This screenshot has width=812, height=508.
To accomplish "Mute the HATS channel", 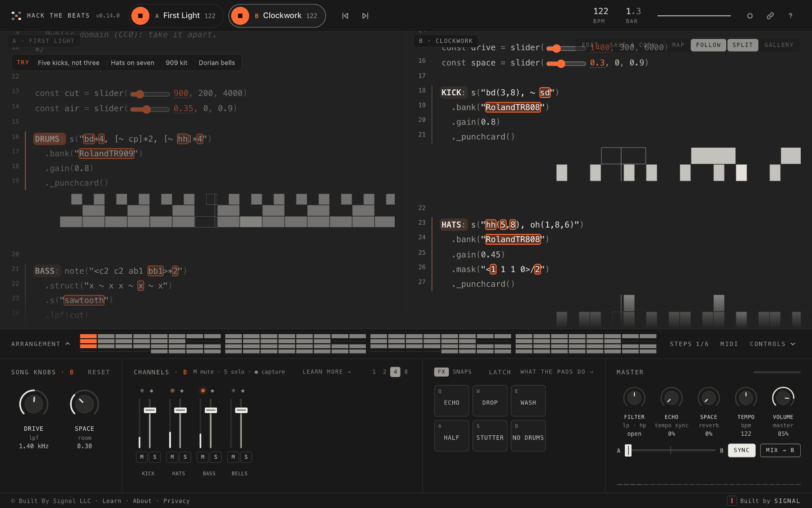I will [172, 457].
